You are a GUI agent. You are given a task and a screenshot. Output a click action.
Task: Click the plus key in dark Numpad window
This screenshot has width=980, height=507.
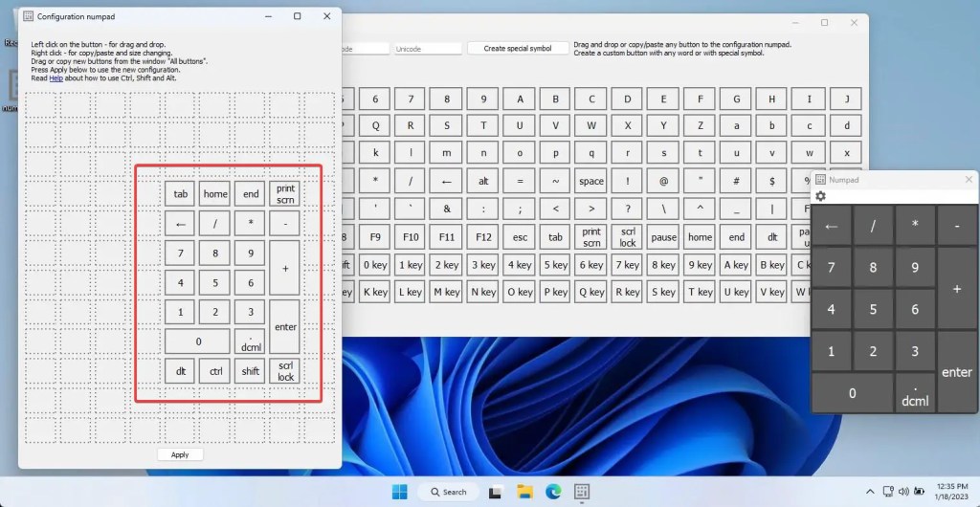click(x=957, y=289)
